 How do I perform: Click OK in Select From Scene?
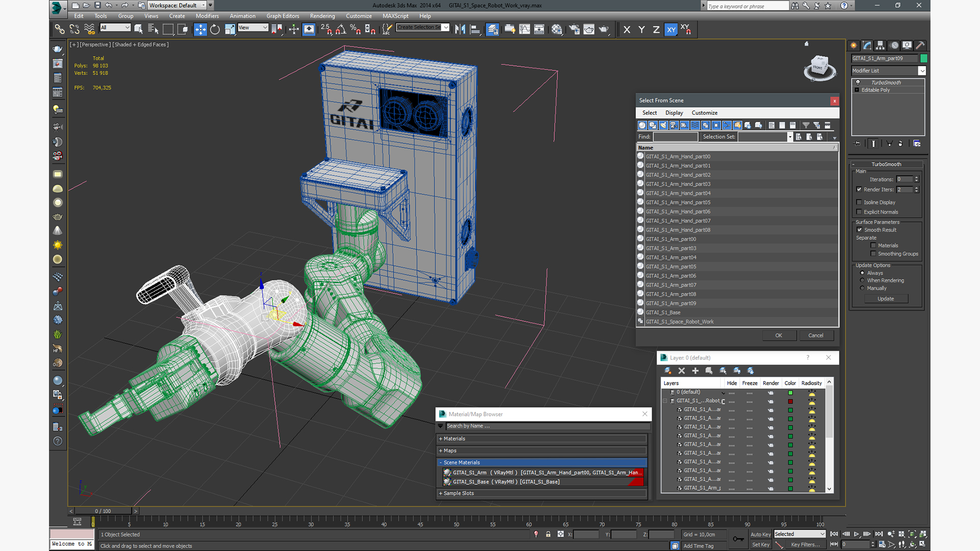778,336
